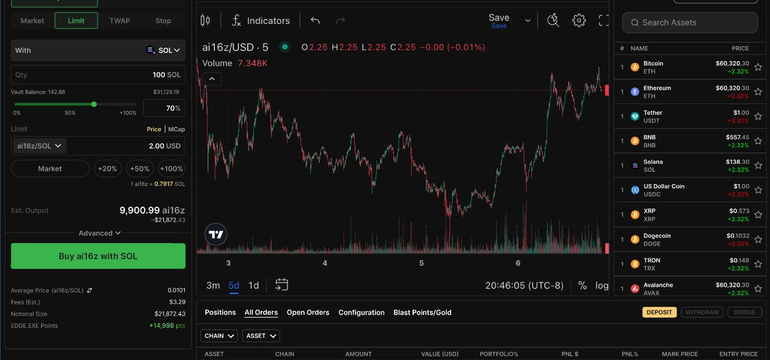Screen dimensions: 770x360
Task: Click the Solana coin icon
Action: [x=635, y=166]
